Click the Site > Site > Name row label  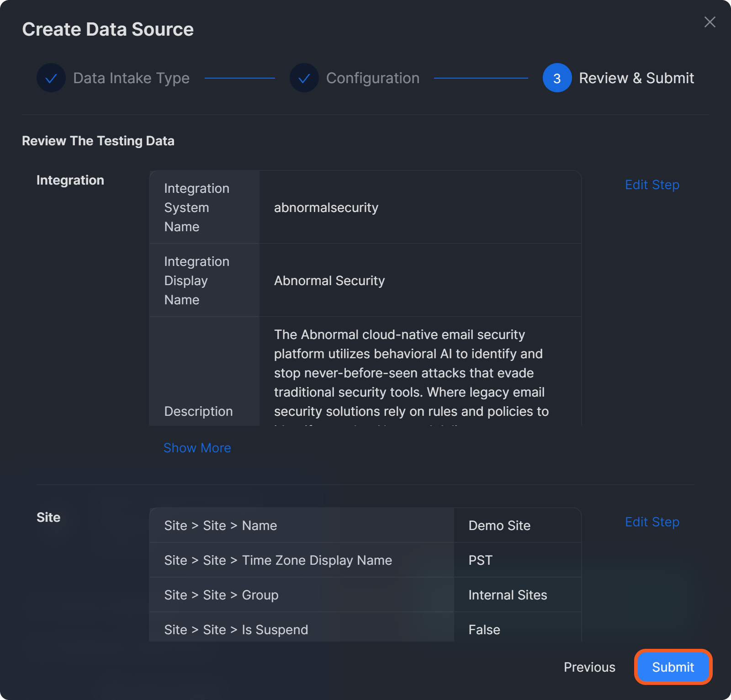(221, 525)
